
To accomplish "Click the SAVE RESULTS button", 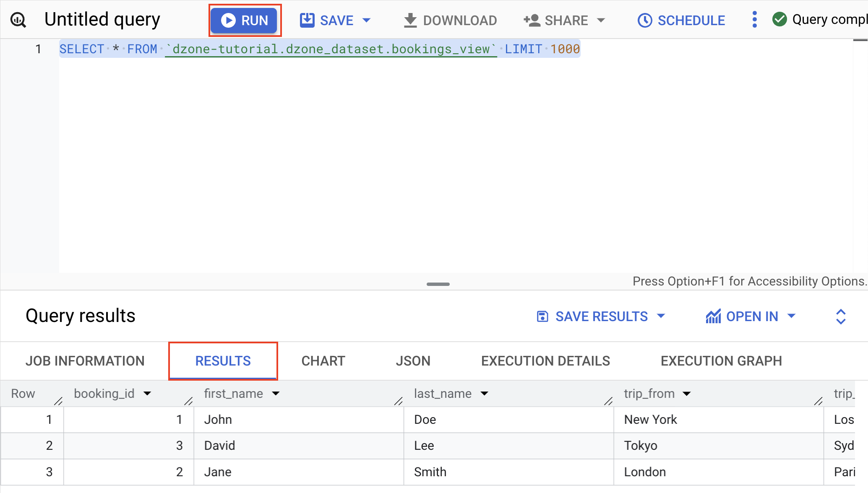I will (601, 316).
